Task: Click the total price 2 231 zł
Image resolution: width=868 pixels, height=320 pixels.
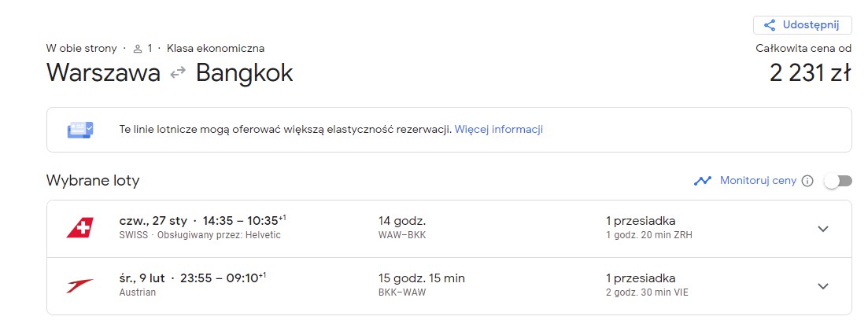Action: point(810,73)
